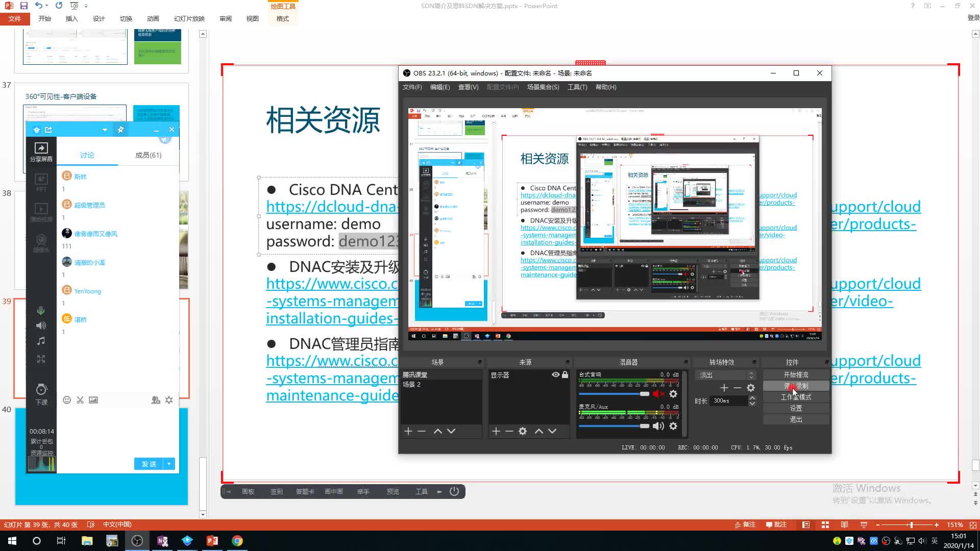
Task: Open 麦克风/Aux mixer settings gear
Action: 673,426
